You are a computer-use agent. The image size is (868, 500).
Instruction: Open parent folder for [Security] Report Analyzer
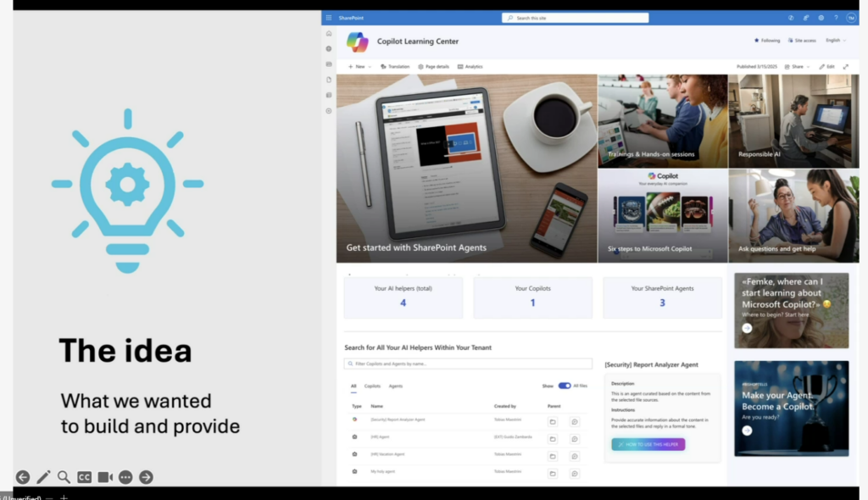point(553,422)
